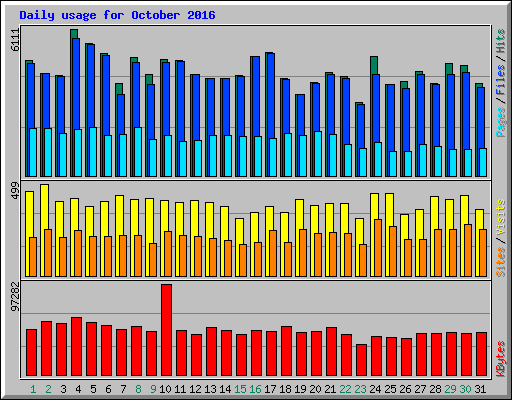Select the yellow visits bar for day 2
The height and width of the screenshot is (400, 512).
(x=45, y=207)
